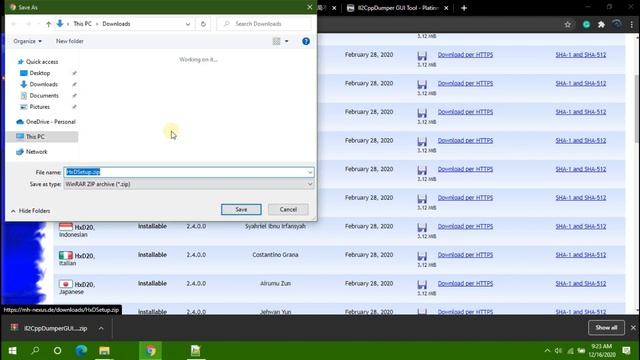
Task: Show all downloads
Action: click(x=606, y=328)
